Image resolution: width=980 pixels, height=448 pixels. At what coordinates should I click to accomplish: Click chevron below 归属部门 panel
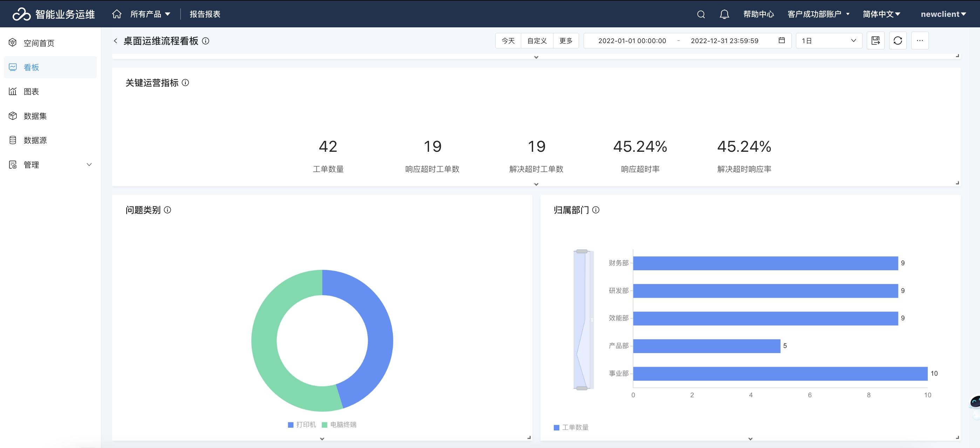750,439
